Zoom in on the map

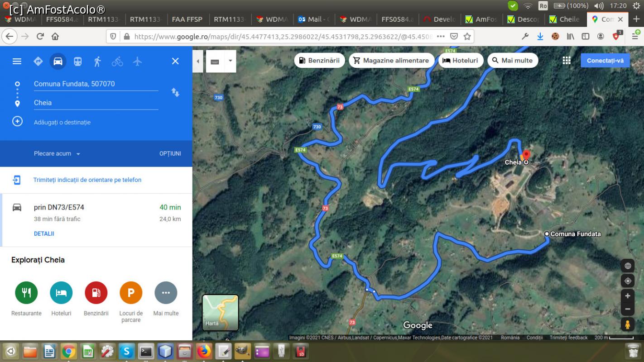(x=627, y=296)
